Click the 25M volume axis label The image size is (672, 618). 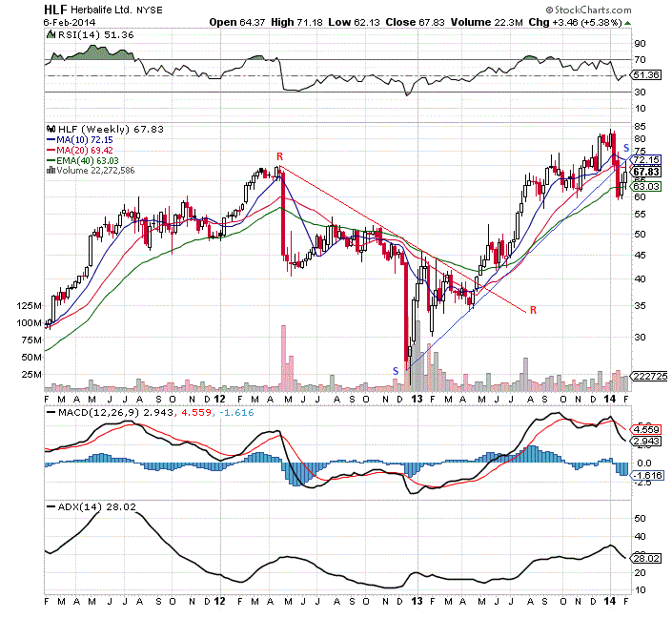click(31, 375)
